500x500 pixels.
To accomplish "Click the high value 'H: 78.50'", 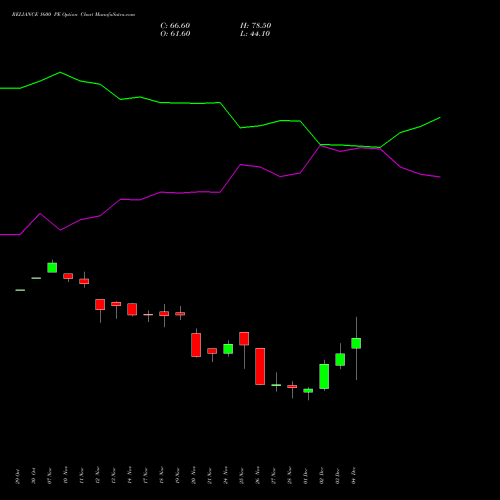I will (256, 26).
